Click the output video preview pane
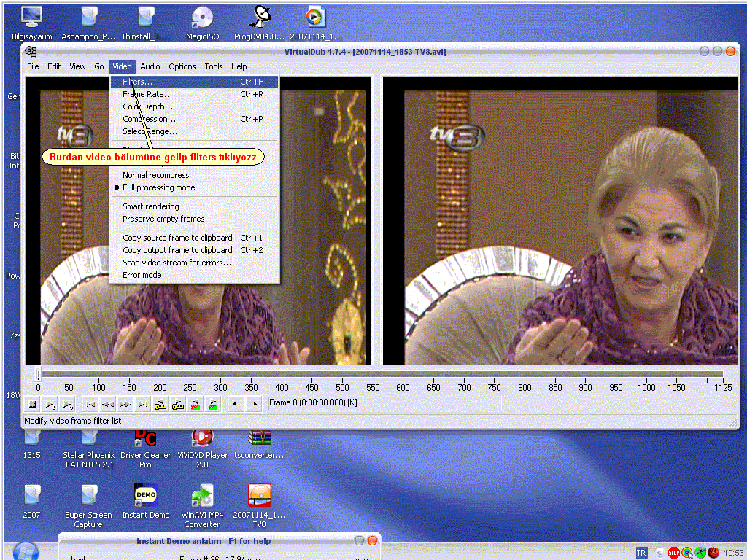The width and height of the screenshot is (747, 560). (560, 222)
